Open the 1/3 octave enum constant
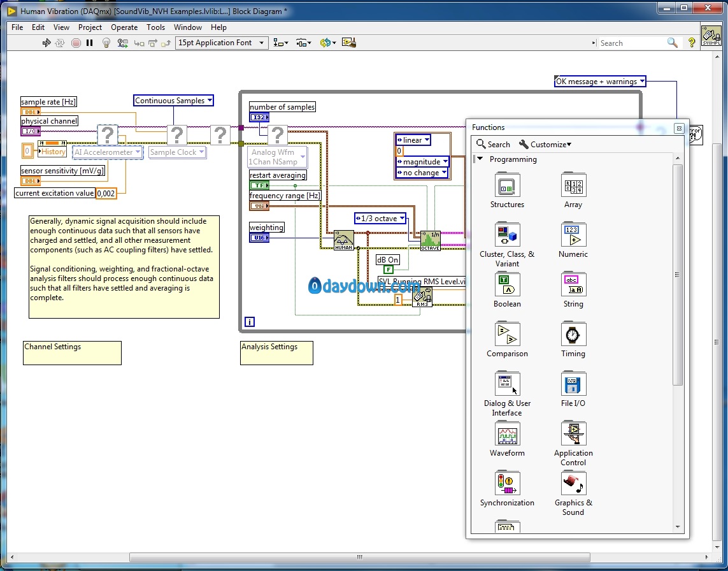This screenshot has height=571, width=728. click(x=380, y=219)
